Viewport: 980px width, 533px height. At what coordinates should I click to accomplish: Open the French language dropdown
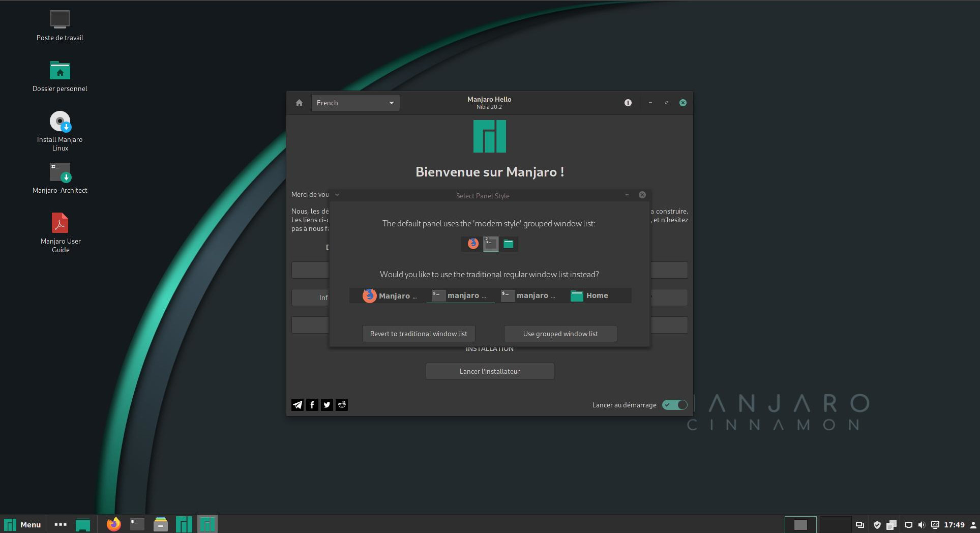point(355,103)
